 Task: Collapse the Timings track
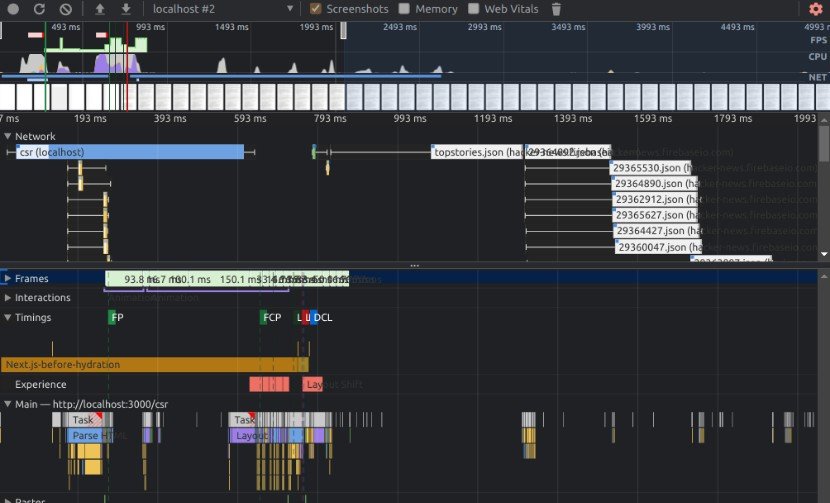[x=8, y=318]
